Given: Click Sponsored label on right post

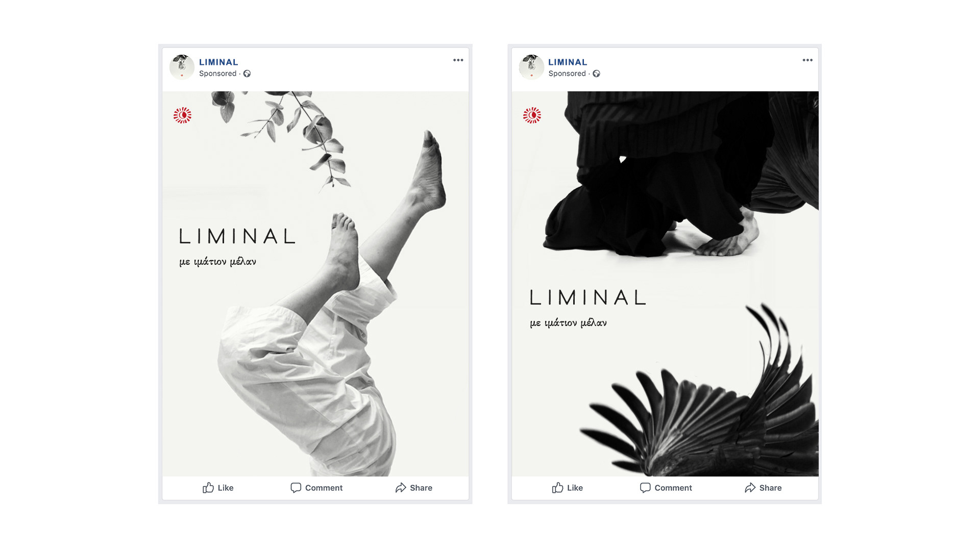Looking at the screenshot, I should point(567,73).
